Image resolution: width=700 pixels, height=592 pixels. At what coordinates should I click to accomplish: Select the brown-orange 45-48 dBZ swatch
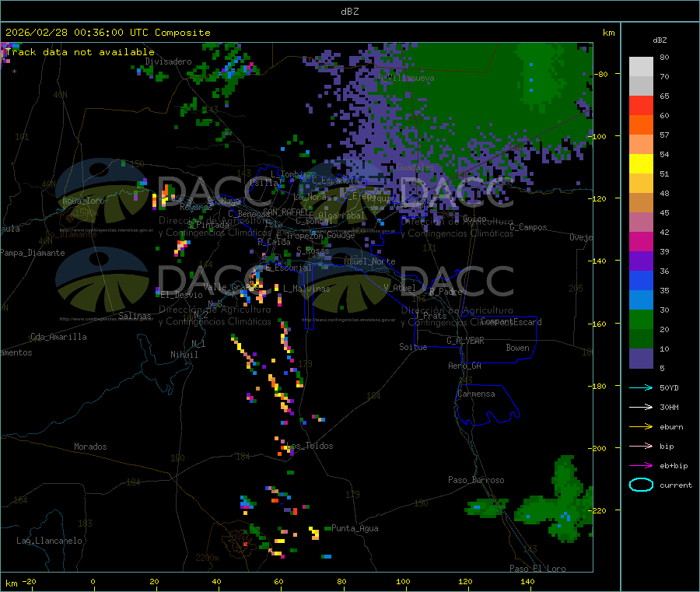tap(641, 203)
